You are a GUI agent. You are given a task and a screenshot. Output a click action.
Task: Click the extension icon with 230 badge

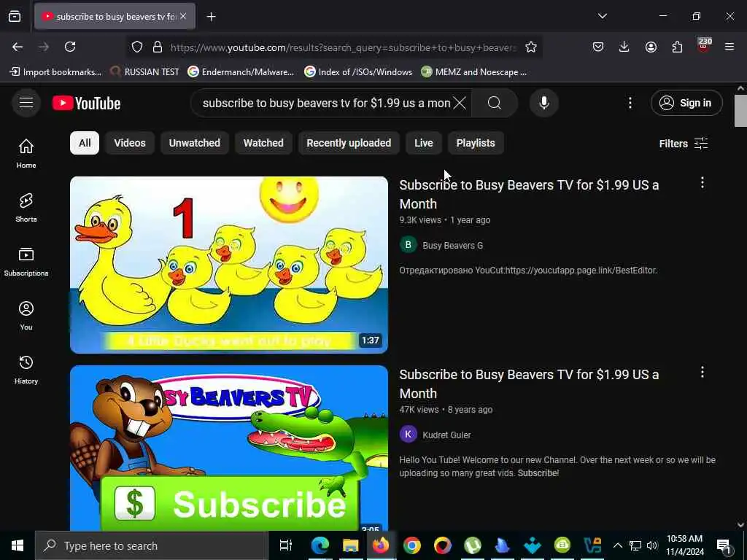(x=703, y=46)
